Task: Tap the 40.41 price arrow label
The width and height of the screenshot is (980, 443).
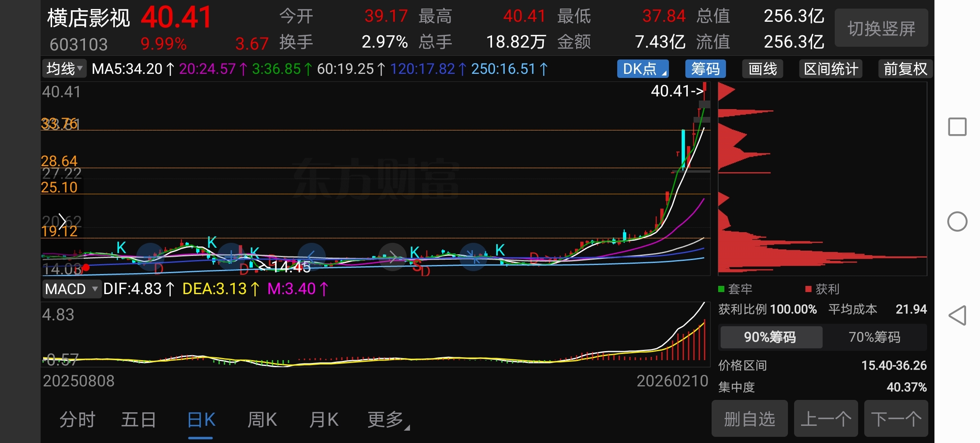Action: (677, 91)
